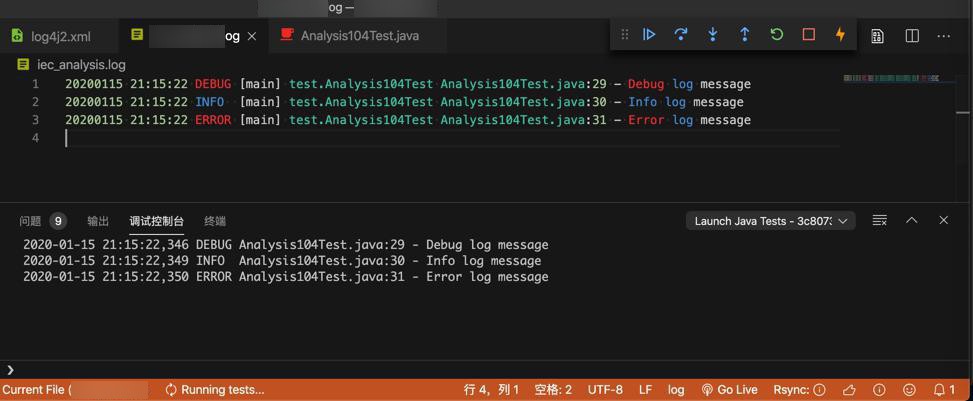
Task: Click the Step Out debug icon
Action: click(745, 35)
